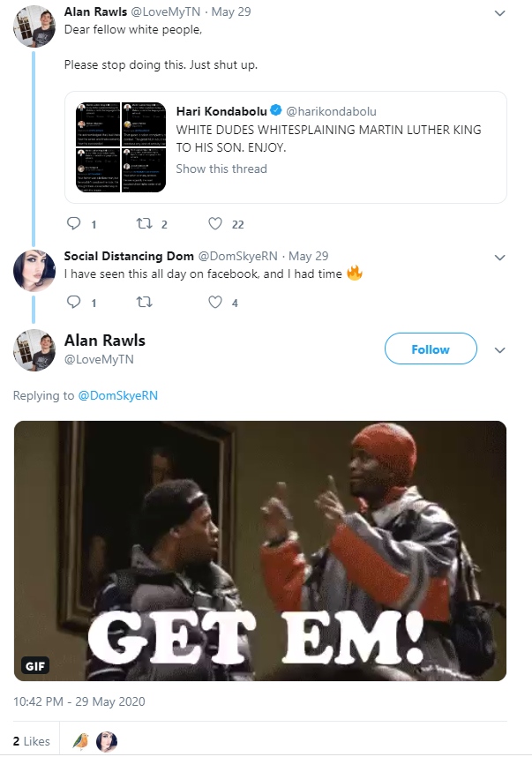Screen dimensions: 532x757
Task: Play the GET EM GIF
Action: (x=260, y=551)
